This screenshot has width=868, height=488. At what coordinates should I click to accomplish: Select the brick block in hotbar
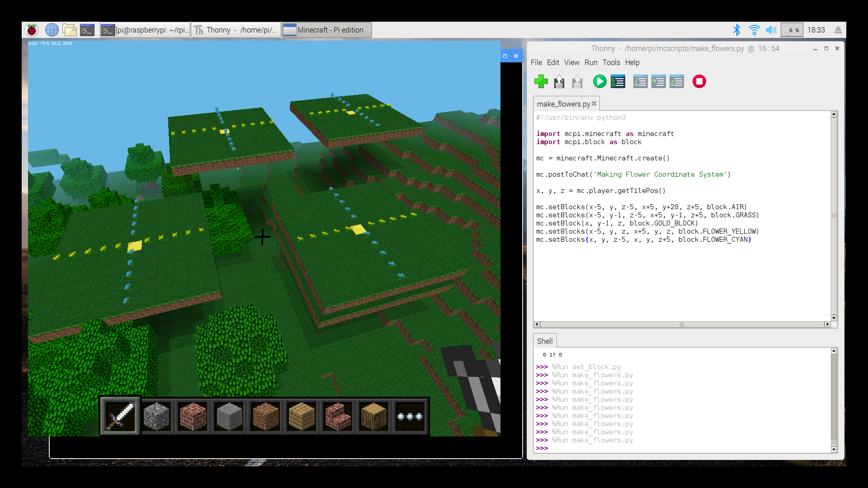[193, 416]
